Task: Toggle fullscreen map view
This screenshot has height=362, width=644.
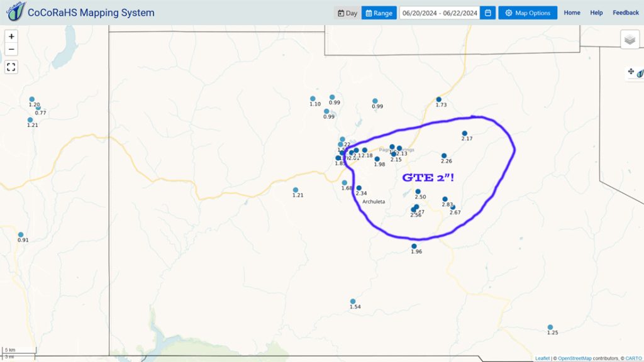Action: click(11, 67)
